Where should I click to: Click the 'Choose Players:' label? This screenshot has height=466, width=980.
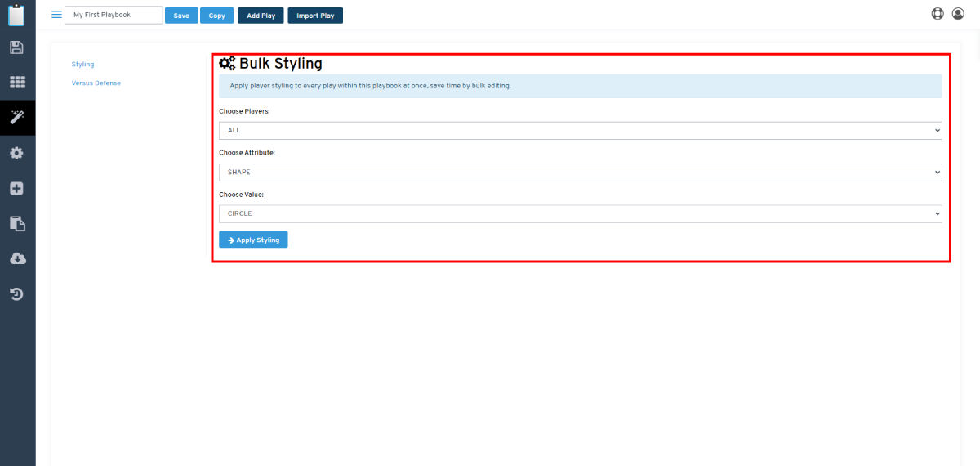tap(244, 110)
